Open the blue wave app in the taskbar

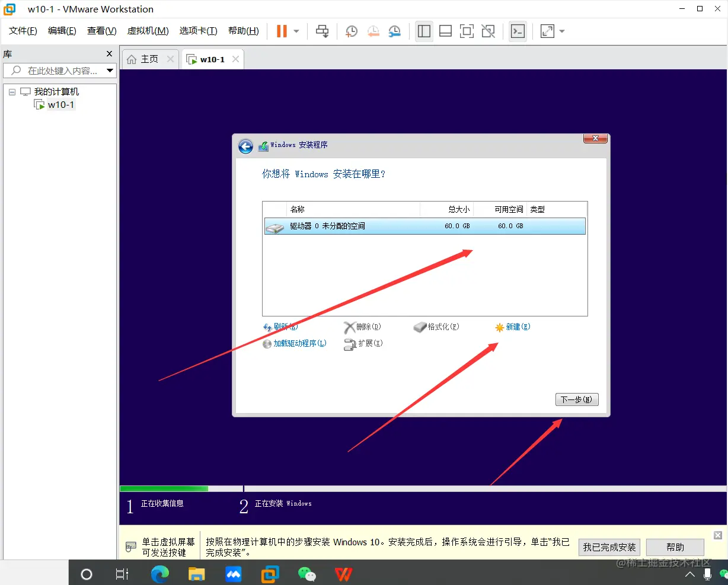coord(234,574)
